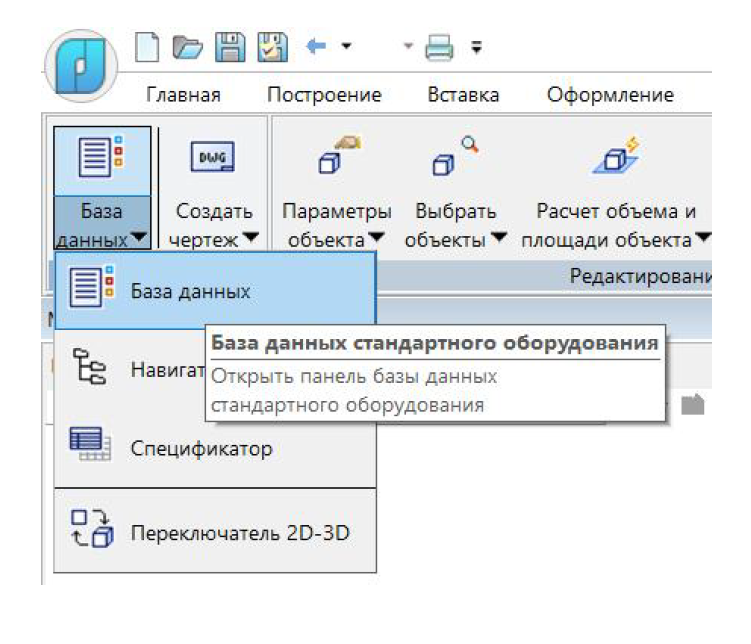Screen dimensions: 751x644
Task: Click the 2D-3D switcher cube icon
Action: (x=92, y=528)
